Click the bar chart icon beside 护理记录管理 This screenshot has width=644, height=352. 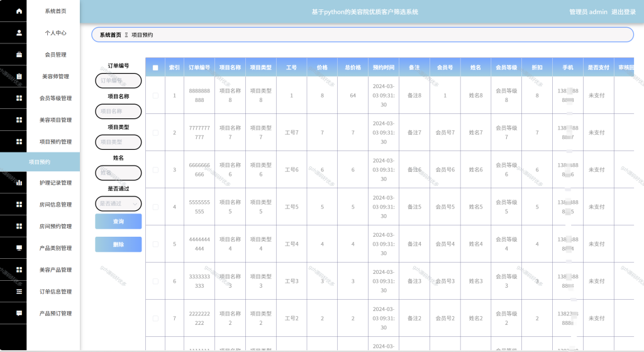click(x=19, y=183)
